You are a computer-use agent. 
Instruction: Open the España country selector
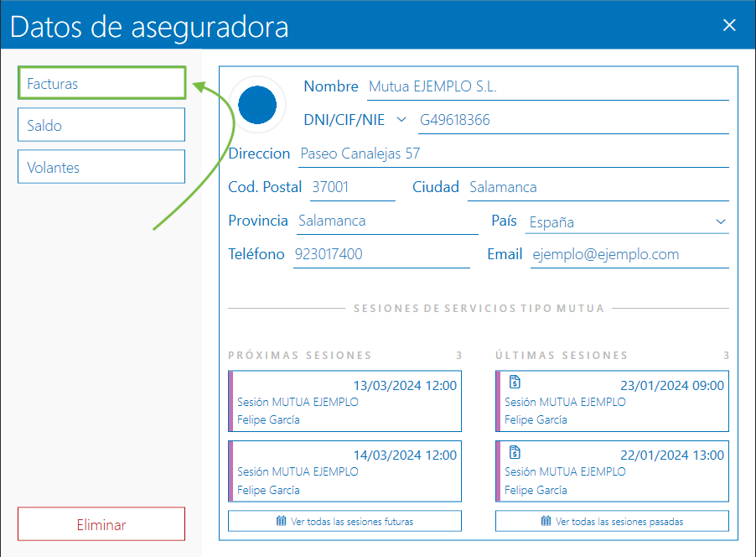pos(627,222)
